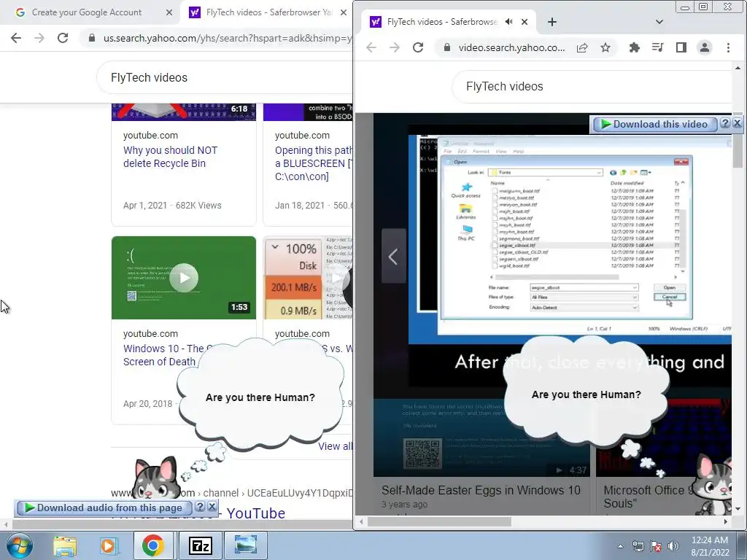
Task: Close the Download this video bar
Action: pos(737,123)
